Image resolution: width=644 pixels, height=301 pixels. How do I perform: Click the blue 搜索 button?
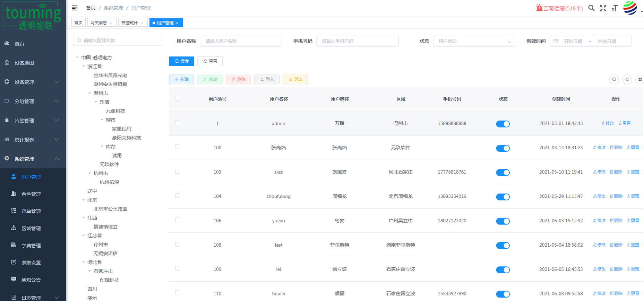(181, 61)
